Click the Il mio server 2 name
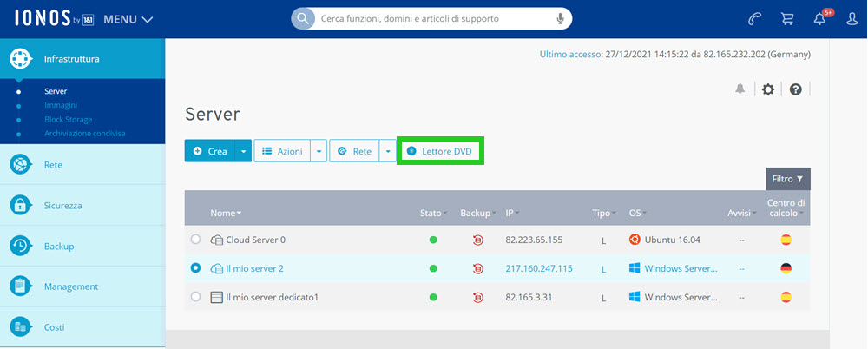The width and height of the screenshot is (868, 349). (x=254, y=268)
